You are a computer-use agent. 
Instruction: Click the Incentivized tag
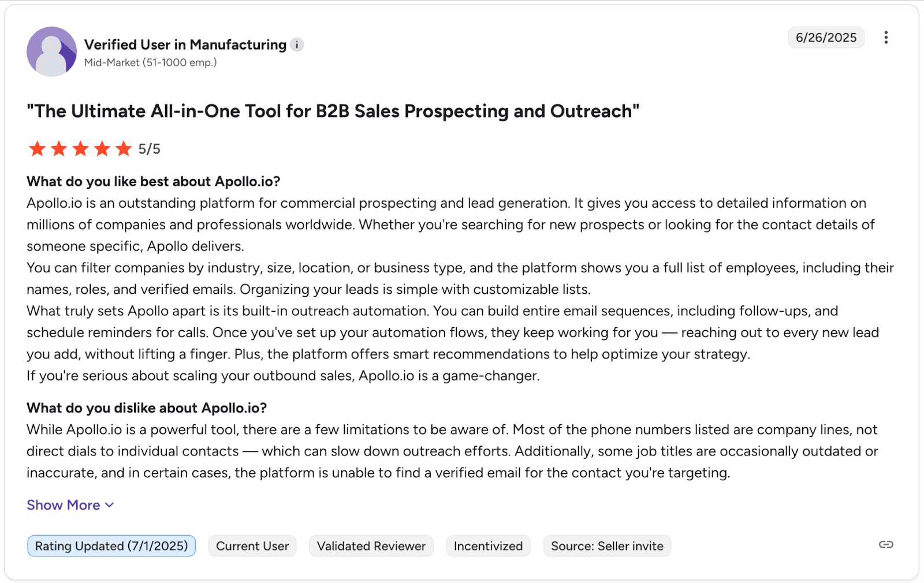pyautogui.click(x=488, y=546)
